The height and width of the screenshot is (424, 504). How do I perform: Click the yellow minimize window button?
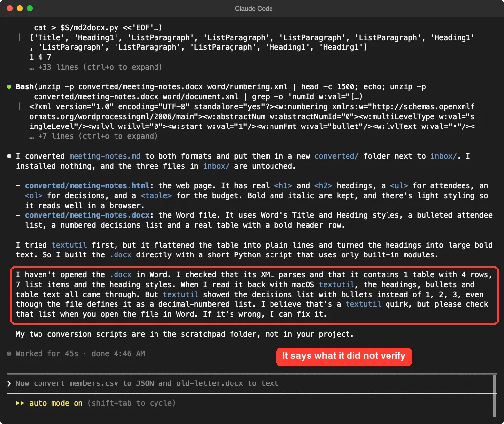click(x=20, y=8)
